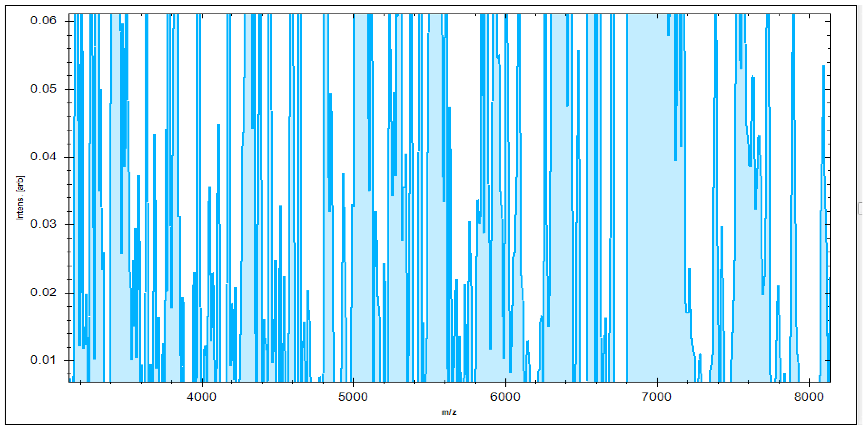Click the 7000 m/z tick label
Screen dimensions: 868x434
tap(657, 397)
